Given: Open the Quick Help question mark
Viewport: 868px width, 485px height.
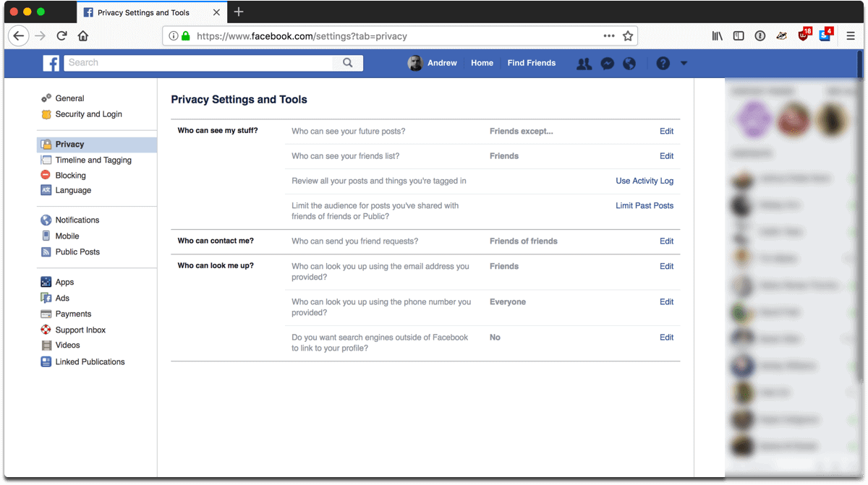Looking at the screenshot, I should 663,64.
